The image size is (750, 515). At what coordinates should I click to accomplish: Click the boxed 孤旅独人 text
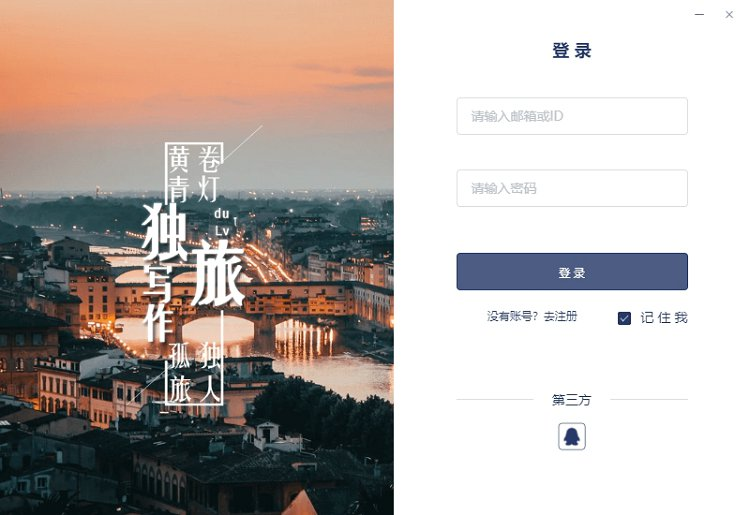[195, 372]
